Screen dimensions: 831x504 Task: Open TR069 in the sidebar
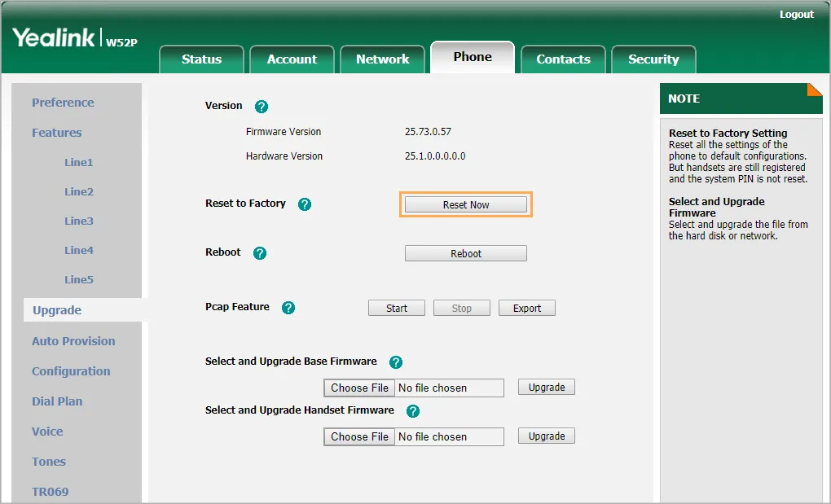click(x=51, y=492)
